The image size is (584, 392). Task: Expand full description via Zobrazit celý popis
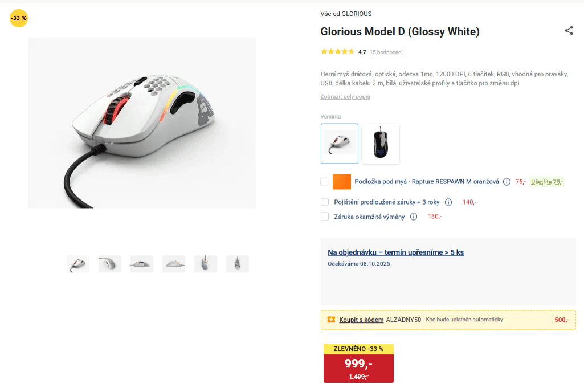pos(345,96)
